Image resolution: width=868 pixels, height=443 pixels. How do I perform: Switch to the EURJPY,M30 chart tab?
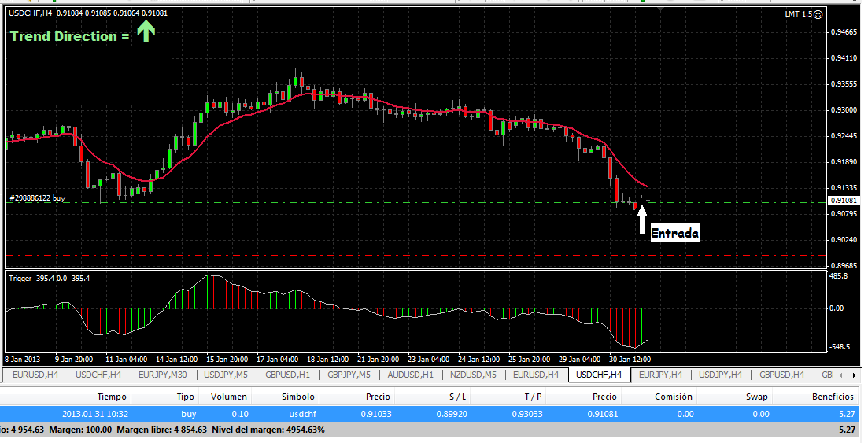[163, 375]
